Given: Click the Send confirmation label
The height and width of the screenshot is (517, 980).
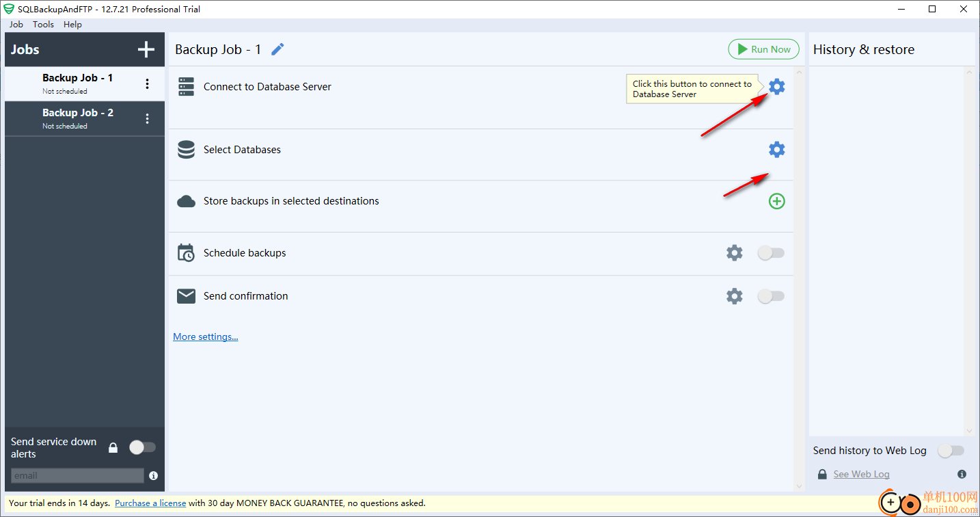Looking at the screenshot, I should click(245, 296).
